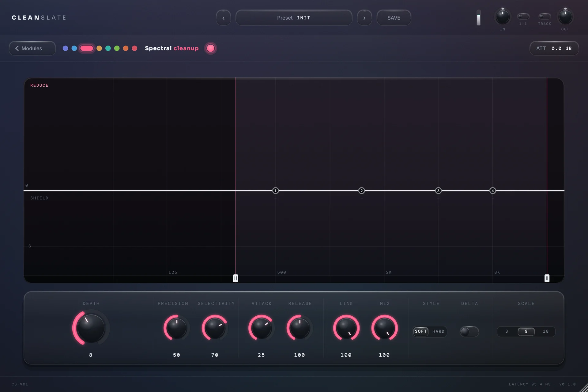This screenshot has height=392, width=588.
Task: Select band node 1
Action: click(275, 191)
